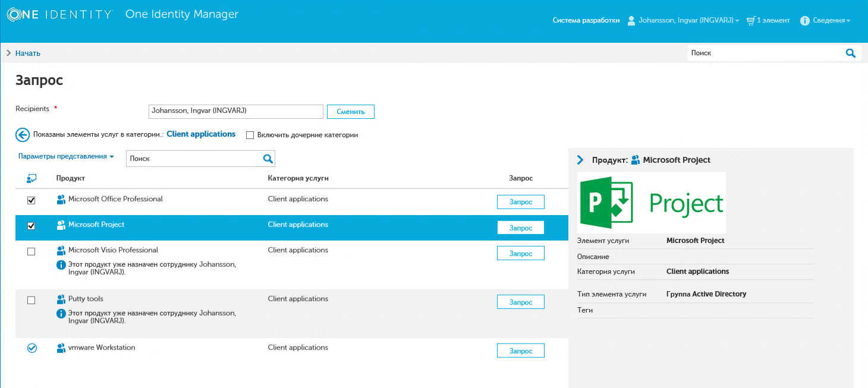Sort by the Продукт column header
The height and width of the screenshot is (388, 868).
[71, 178]
